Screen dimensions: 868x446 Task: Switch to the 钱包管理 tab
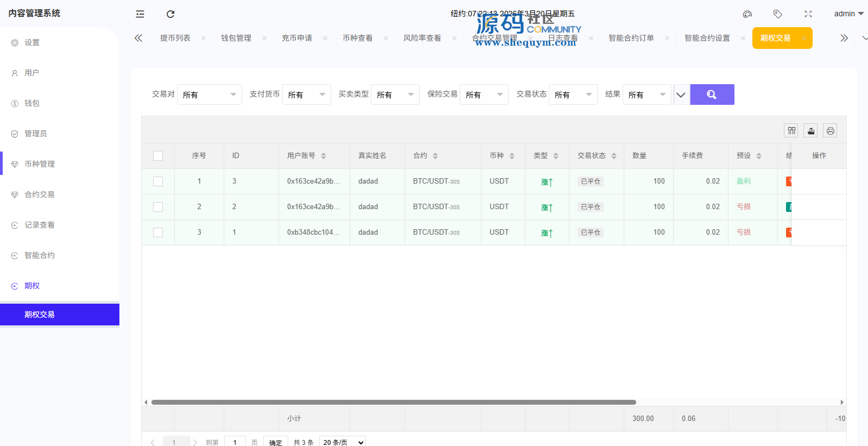pyautogui.click(x=236, y=38)
